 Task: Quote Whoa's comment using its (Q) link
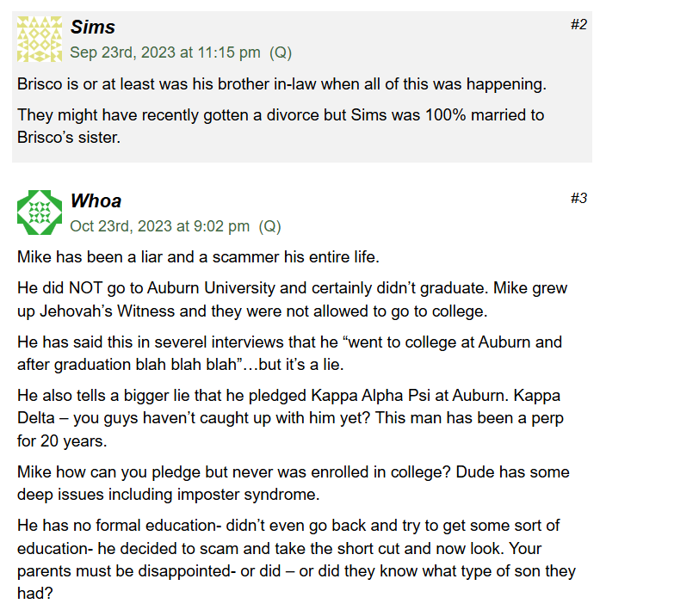pyautogui.click(x=269, y=226)
